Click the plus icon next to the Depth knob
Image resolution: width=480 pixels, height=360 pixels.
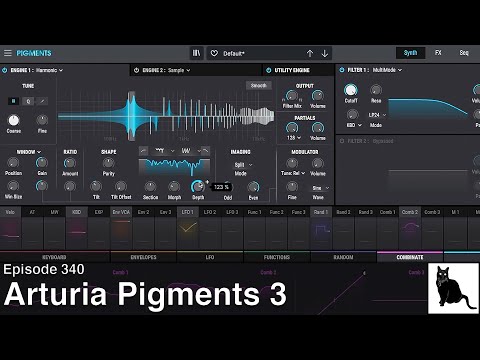point(207,182)
